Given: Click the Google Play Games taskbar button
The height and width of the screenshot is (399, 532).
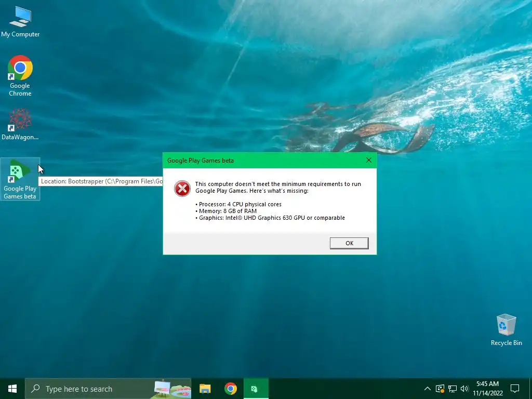Looking at the screenshot, I should pos(256,389).
